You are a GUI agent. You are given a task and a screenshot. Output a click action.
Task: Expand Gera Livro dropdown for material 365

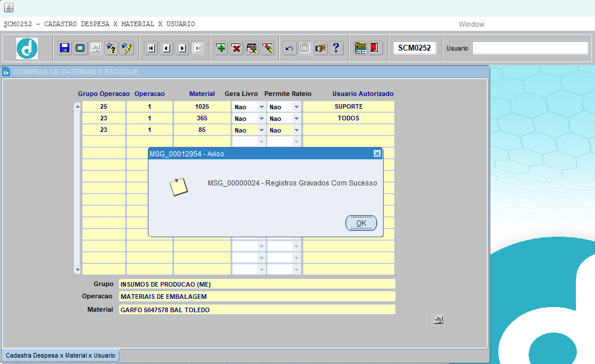(x=261, y=119)
